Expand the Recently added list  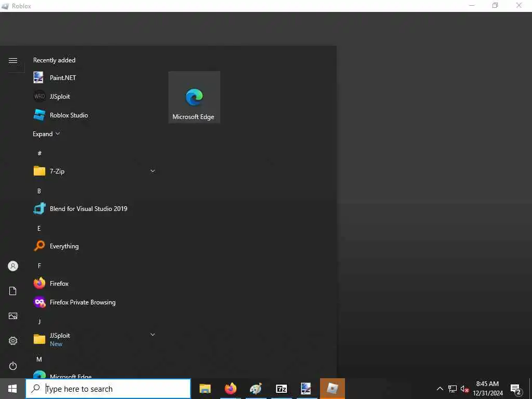46,134
